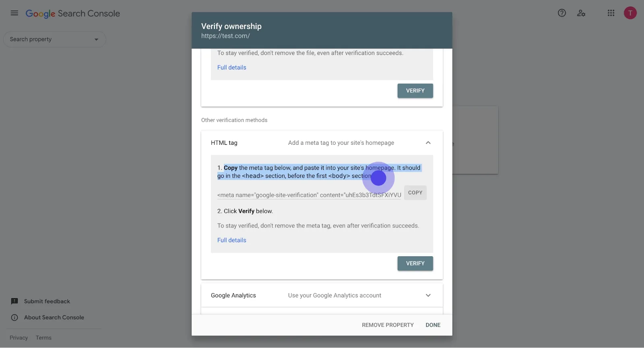644x348 pixels.
Task: Click the HTML tag method title
Action: 224,143
